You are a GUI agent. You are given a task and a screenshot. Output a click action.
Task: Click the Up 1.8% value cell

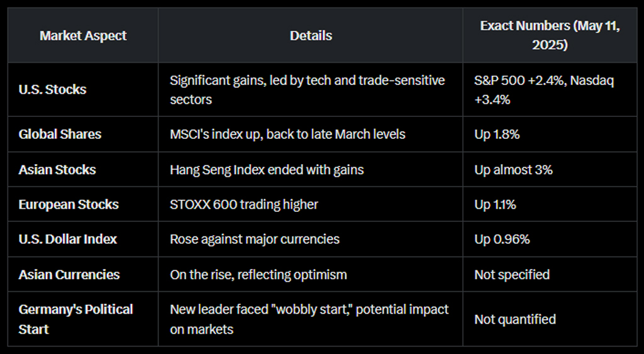[497, 134]
